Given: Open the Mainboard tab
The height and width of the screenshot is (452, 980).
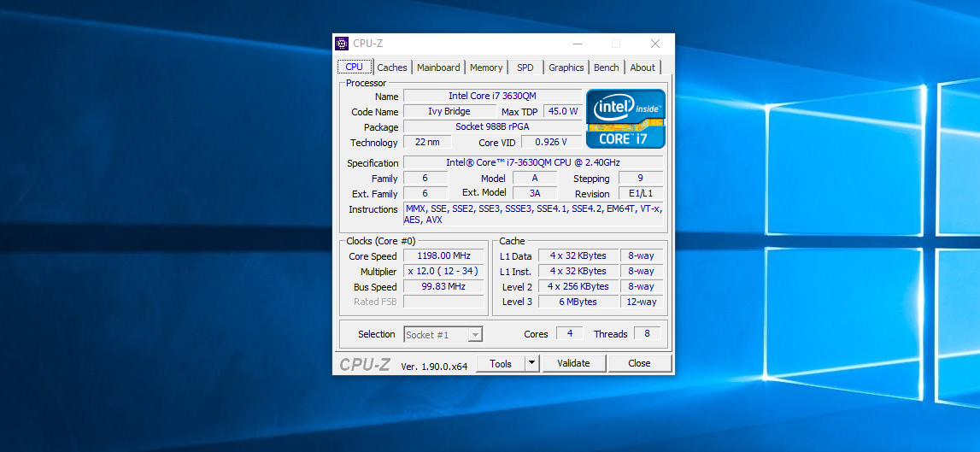Looking at the screenshot, I should click(438, 68).
